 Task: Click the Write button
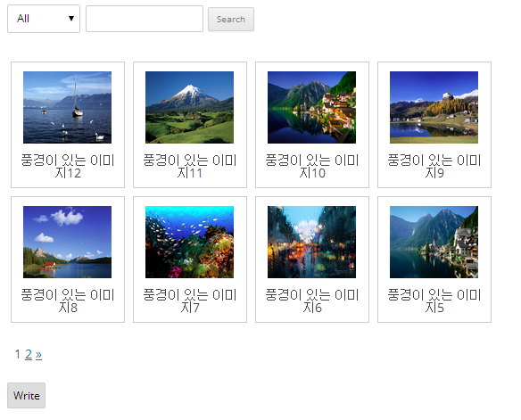(26, 395)
